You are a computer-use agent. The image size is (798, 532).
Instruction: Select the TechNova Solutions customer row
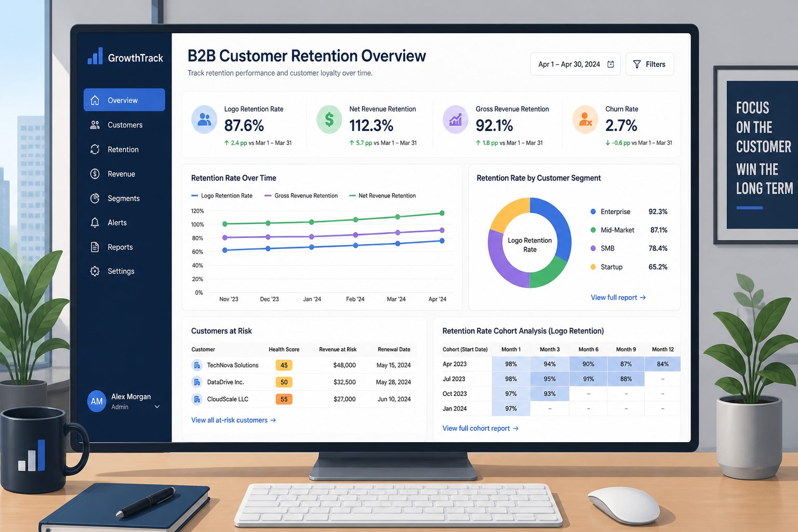click(x=304, y=365)
